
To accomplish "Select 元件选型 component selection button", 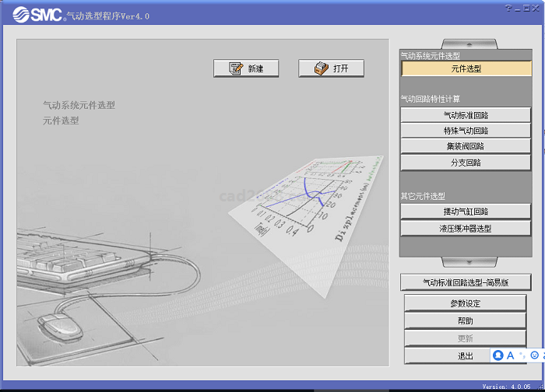I will click(466, 68).
